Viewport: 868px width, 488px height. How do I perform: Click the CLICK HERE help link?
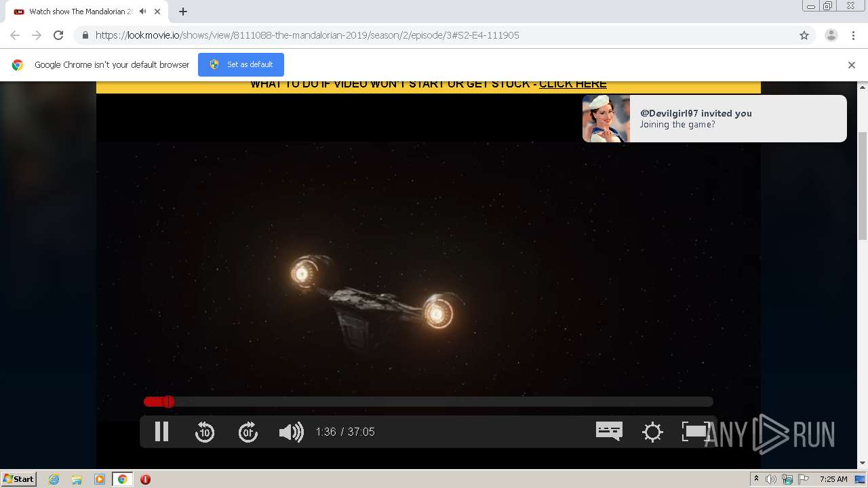(x=573, y=84)
